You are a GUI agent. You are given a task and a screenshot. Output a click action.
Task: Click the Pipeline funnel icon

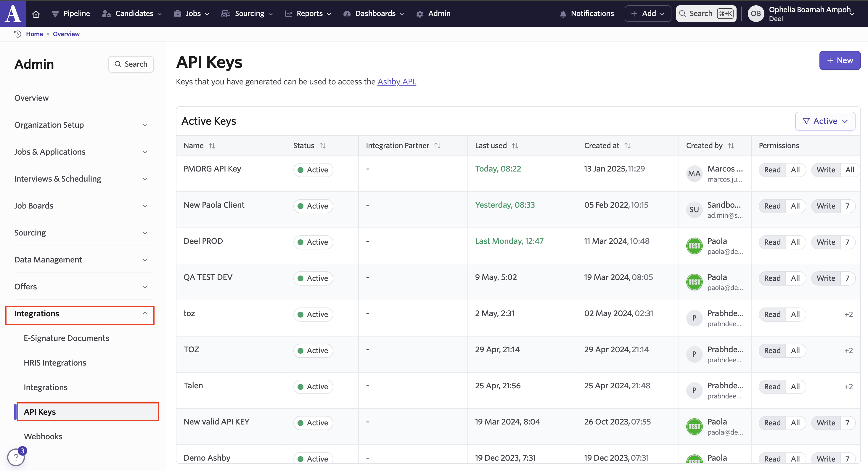point(55,14)
